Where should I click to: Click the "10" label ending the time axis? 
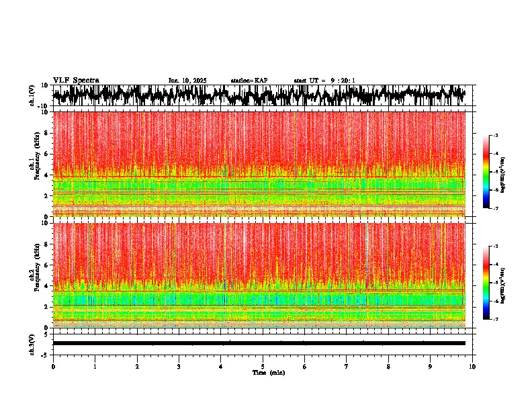472,367
